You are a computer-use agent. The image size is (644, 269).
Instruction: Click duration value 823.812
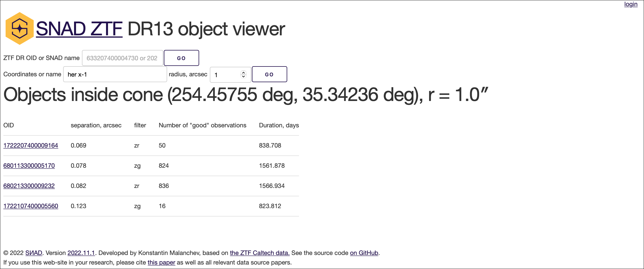click(x=270, y=206)
